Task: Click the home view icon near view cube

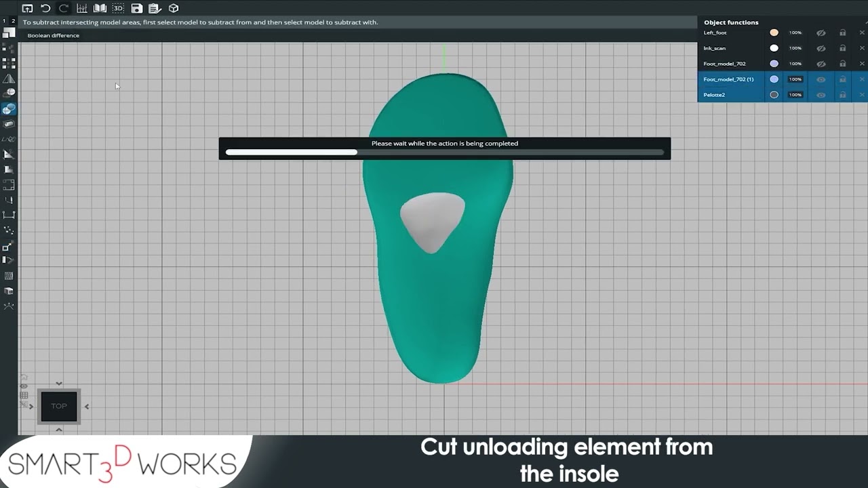Action: coord(24,378)
